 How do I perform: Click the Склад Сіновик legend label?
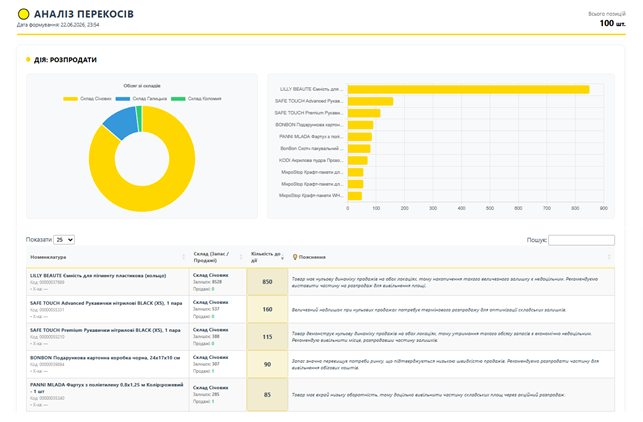click(x=96, y=99)
